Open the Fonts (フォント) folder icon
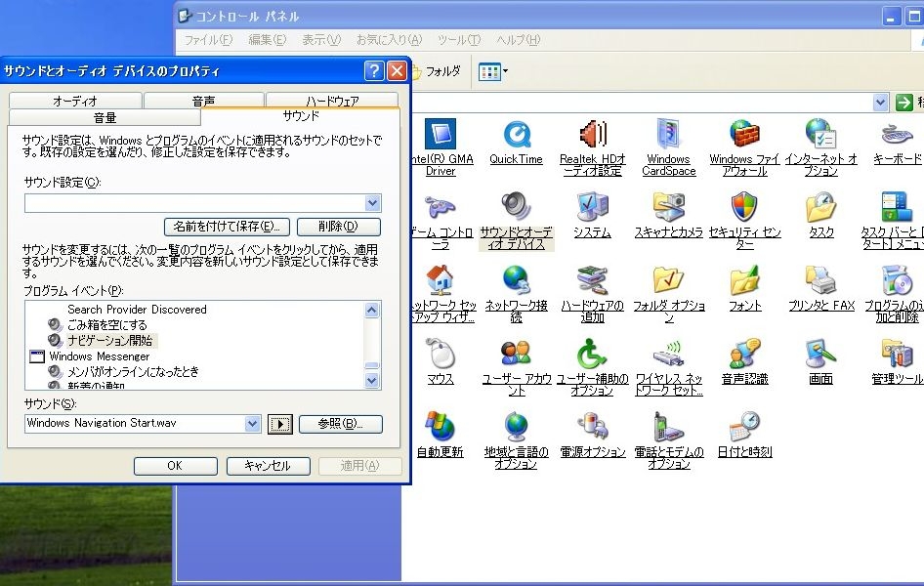The width and height of the screenshot is (924, 586). (x=744, y=280)
